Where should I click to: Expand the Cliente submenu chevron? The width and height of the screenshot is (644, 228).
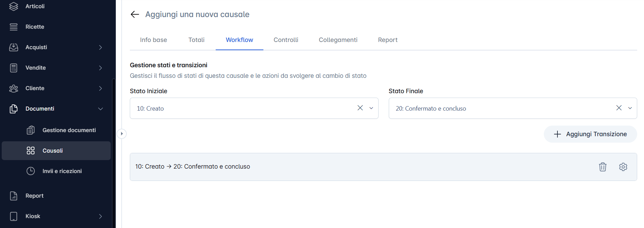(101, 88)
